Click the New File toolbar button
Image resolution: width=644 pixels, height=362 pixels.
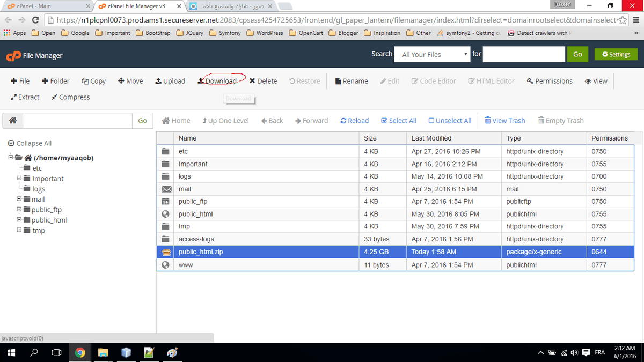point(20,81)
